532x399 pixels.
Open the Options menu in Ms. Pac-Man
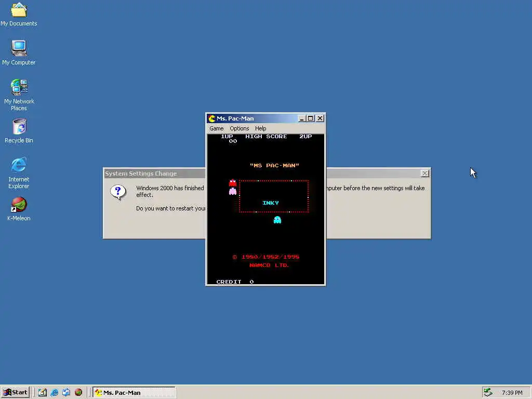point(239,128)
